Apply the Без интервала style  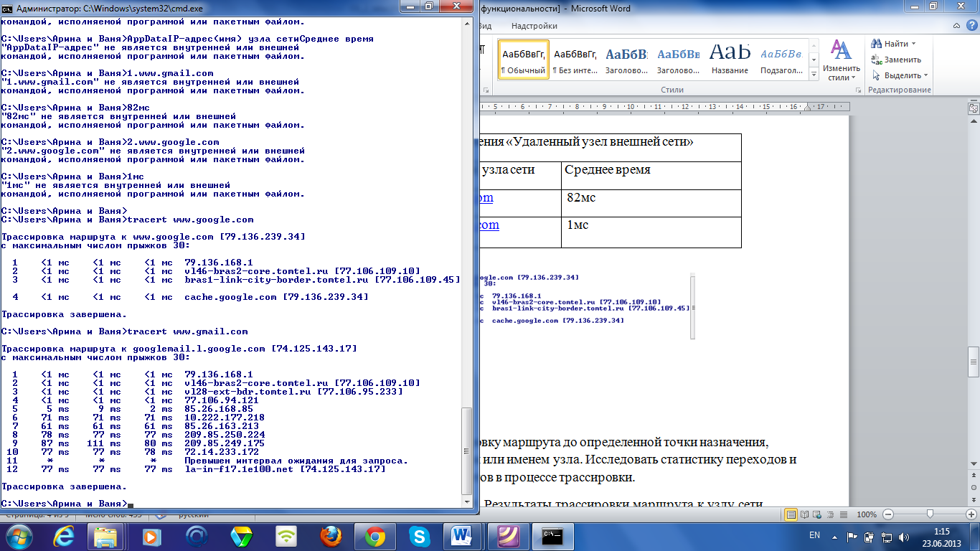pyautogui.click(x=575, y=60)
